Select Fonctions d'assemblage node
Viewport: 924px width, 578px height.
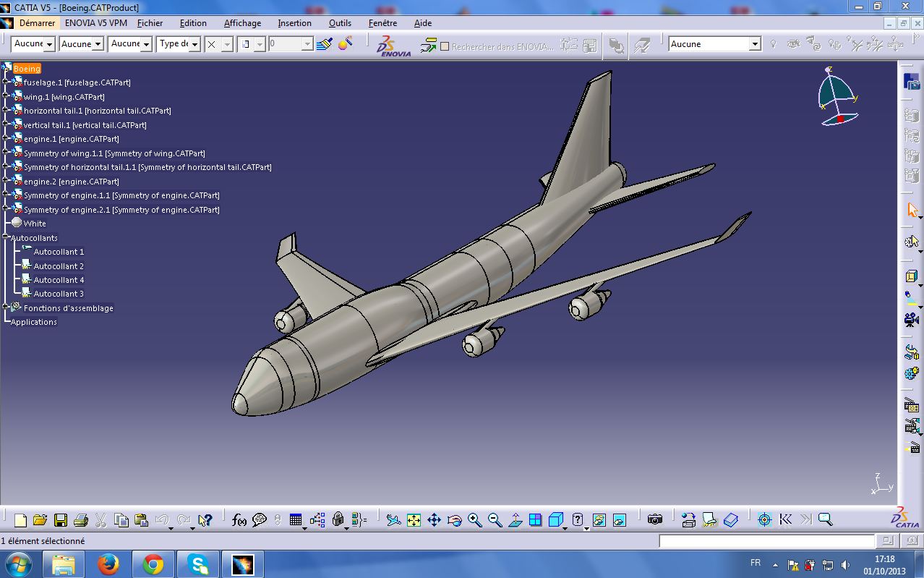point(68,308)
